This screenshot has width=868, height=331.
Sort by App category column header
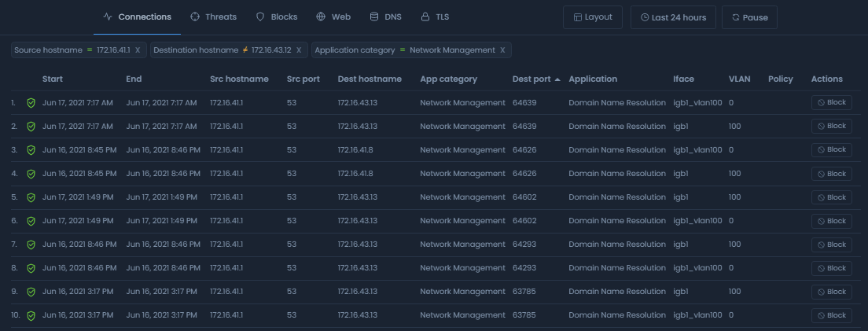tap(448, 79)
